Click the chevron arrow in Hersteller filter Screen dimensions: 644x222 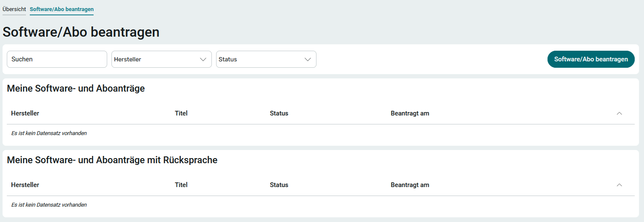[203, 59]
